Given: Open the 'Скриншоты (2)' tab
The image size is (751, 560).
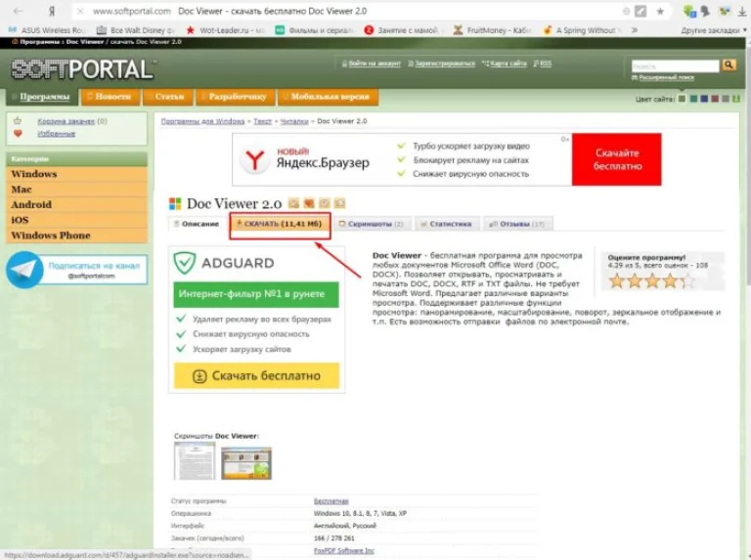Looking at the screenshot, I should tap(372, 224).
